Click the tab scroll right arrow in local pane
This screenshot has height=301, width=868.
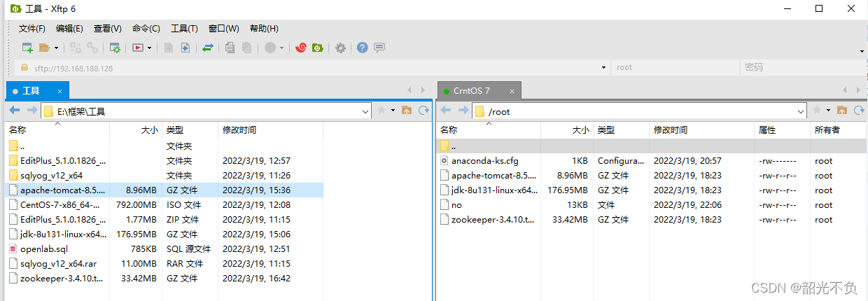click(423, 90)
